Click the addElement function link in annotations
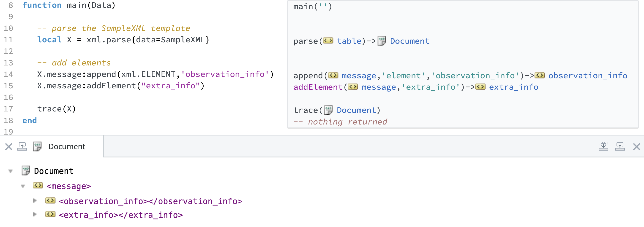 (x=318, y=87)
